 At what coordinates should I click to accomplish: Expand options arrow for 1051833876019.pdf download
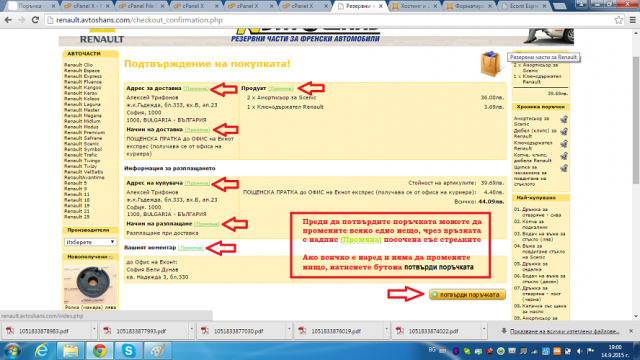pyautogui.click(x=387, y=329)
